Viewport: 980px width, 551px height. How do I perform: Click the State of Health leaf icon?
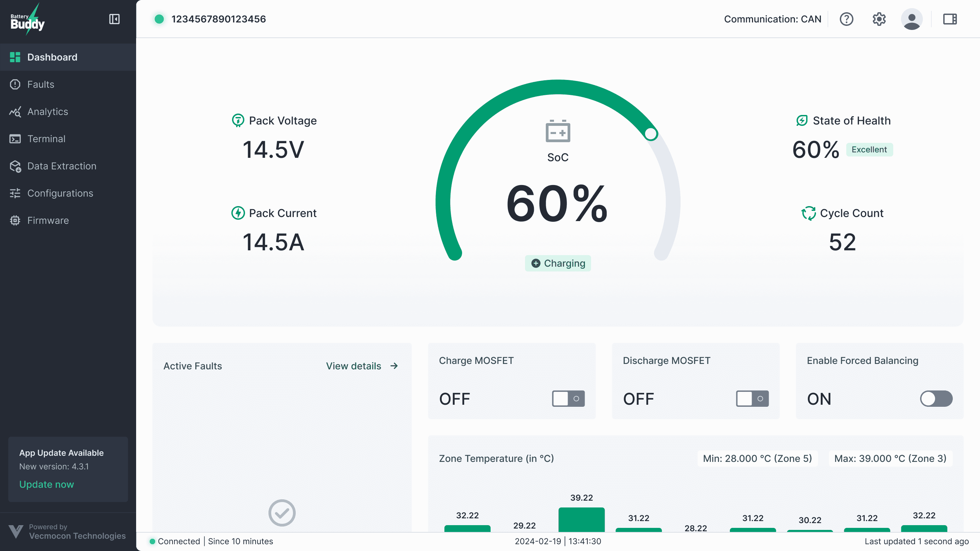tap(802, 120)
